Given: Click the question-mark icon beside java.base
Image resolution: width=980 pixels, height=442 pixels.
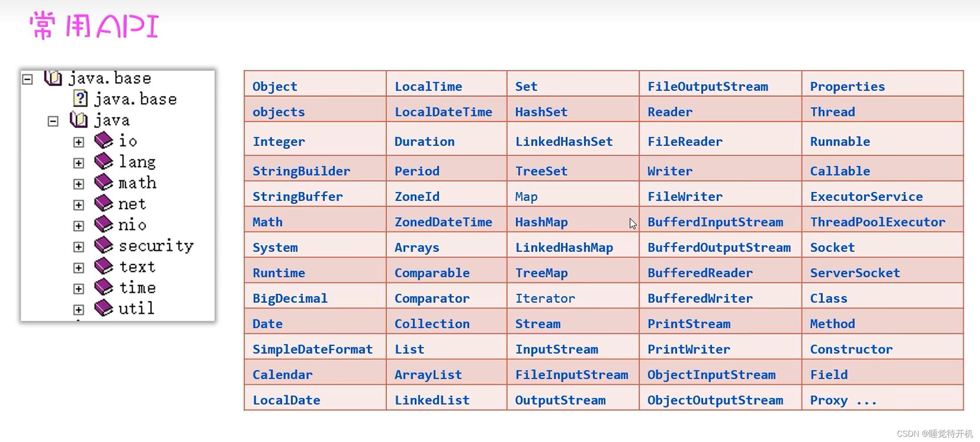Looking at the screenshot, I should pyautogui.click(x=80, y=99).
